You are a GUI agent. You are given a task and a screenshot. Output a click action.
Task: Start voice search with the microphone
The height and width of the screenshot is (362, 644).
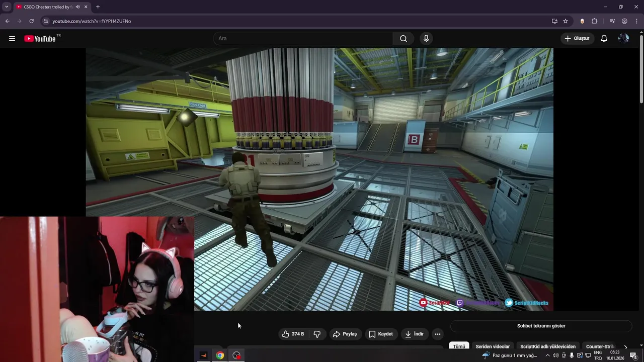pyautogui.click(x=426, y=39)
